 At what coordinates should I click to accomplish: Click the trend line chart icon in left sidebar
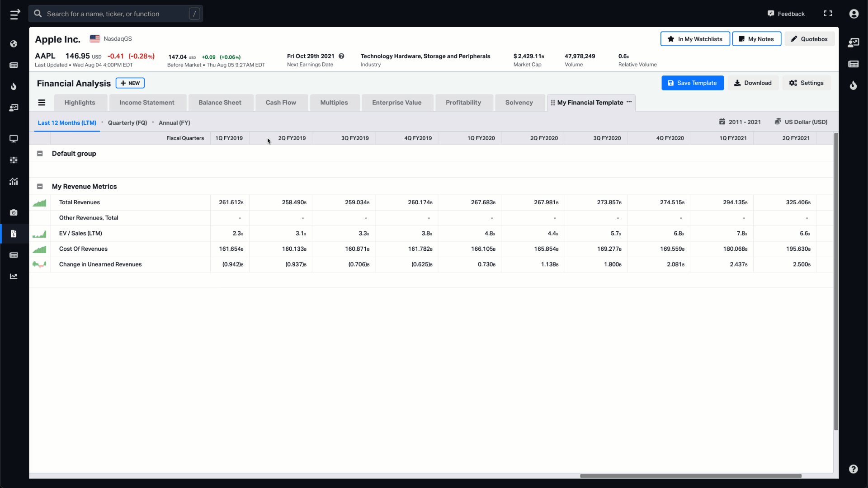tap(14, 276)
